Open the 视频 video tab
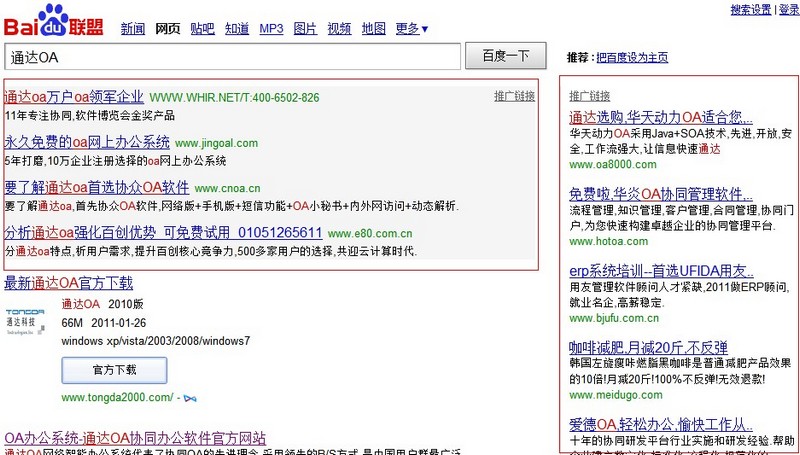This screenshot has height=455, width=800. click(x=339, y=29)
